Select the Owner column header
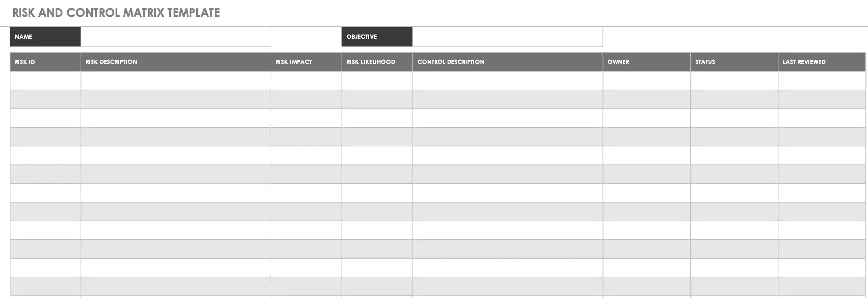The width and height of the screenshot is (868, 298). [646, 62]
